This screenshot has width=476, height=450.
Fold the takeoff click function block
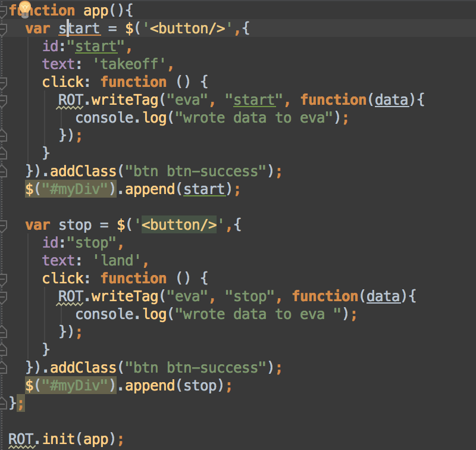point(3,82)
